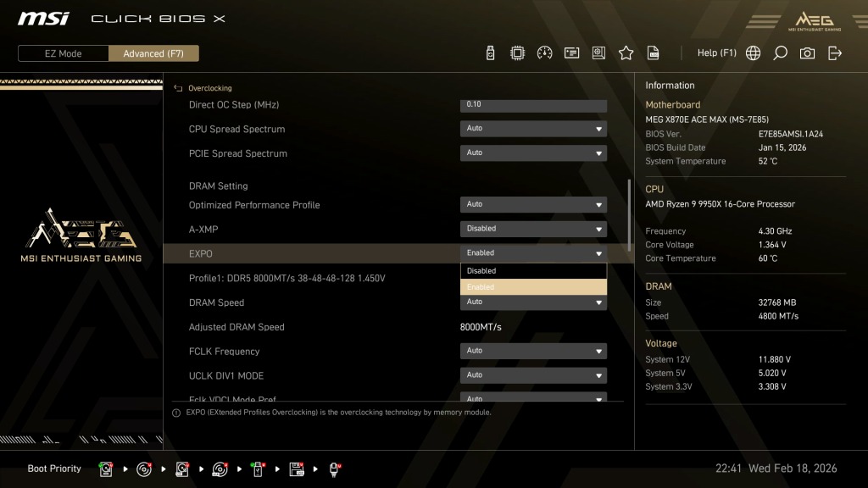Open FCLK Frequency dropdown

533,351
